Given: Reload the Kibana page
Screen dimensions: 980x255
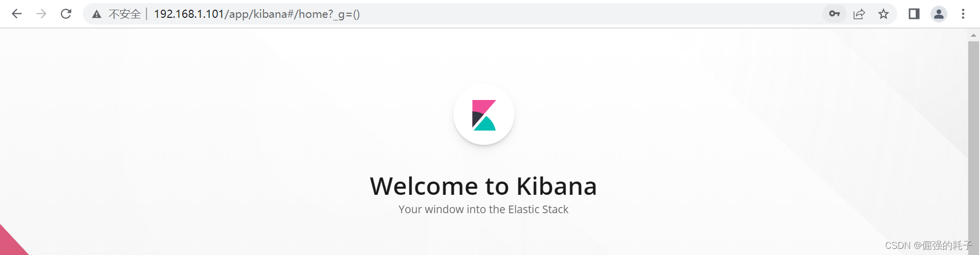Looking at the screenshot, I should 66,14.
